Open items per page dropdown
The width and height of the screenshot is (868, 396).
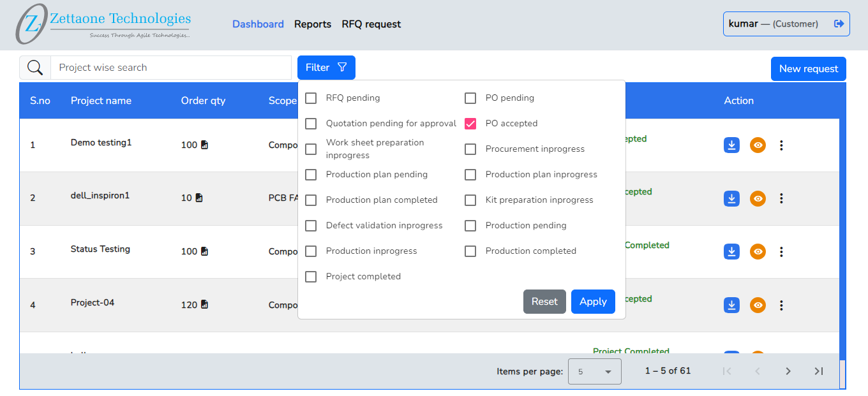click(x=594, y=371)
